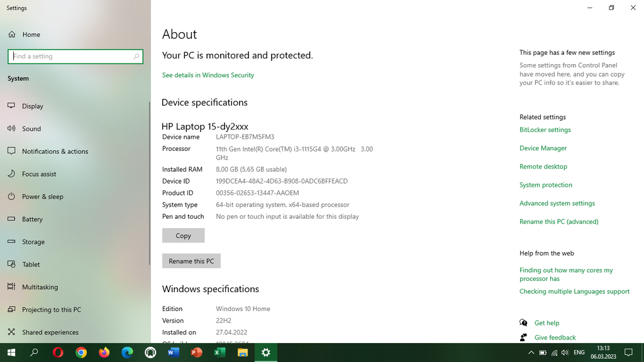The height and width of the screenshot is (362, 644).
Task: Select the Tablet icon in sidebar
Action: point(11,264)
